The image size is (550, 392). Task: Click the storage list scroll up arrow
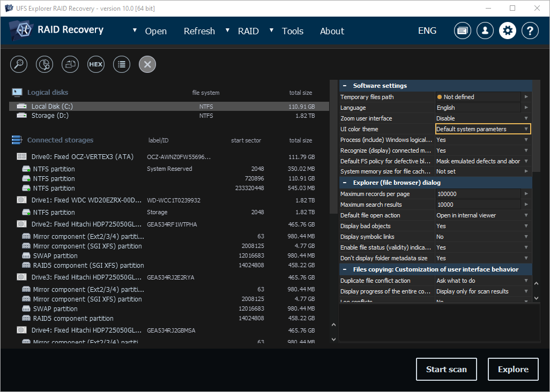[333, 325]
